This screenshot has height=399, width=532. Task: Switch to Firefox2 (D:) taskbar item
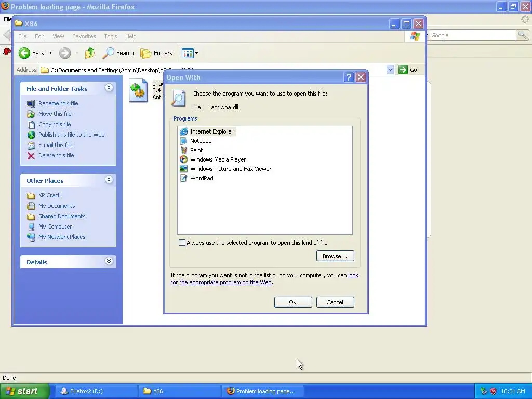pyautogui.click(x=96, y=392)
